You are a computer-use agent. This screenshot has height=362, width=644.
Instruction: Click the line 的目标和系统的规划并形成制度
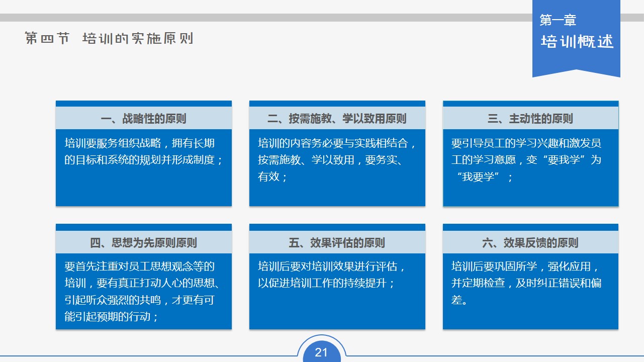(x=144, y=160)
